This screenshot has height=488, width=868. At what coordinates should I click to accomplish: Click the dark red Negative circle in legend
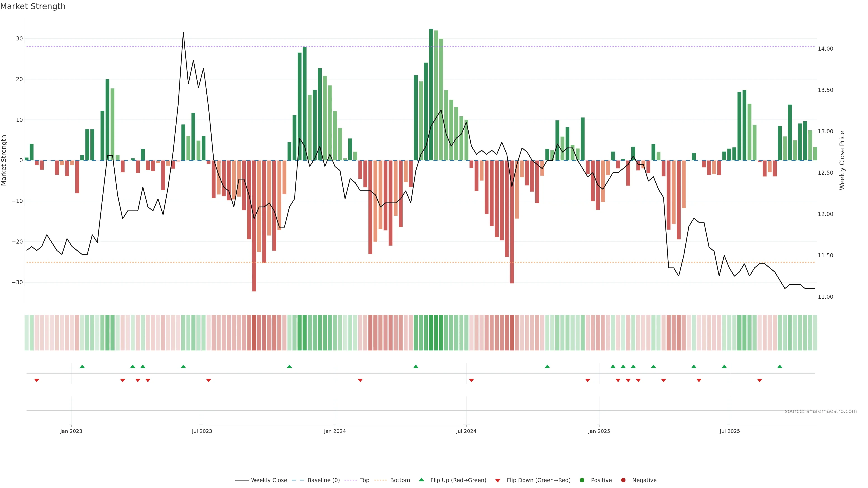tap(623, 480)
